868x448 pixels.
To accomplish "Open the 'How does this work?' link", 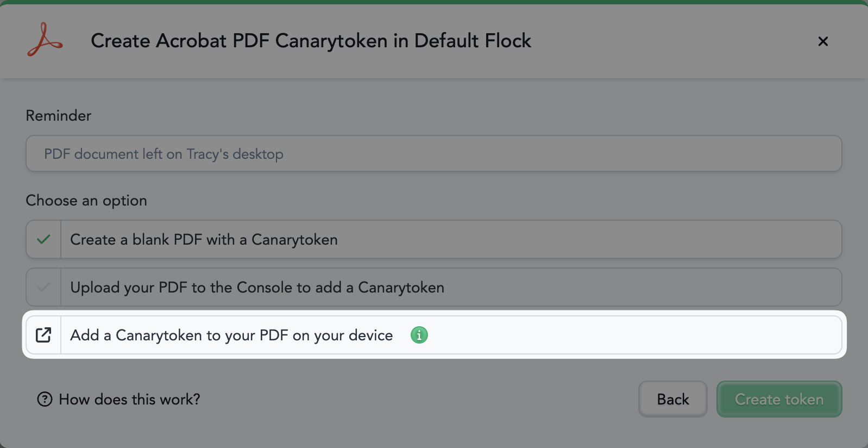I will 129,399.
